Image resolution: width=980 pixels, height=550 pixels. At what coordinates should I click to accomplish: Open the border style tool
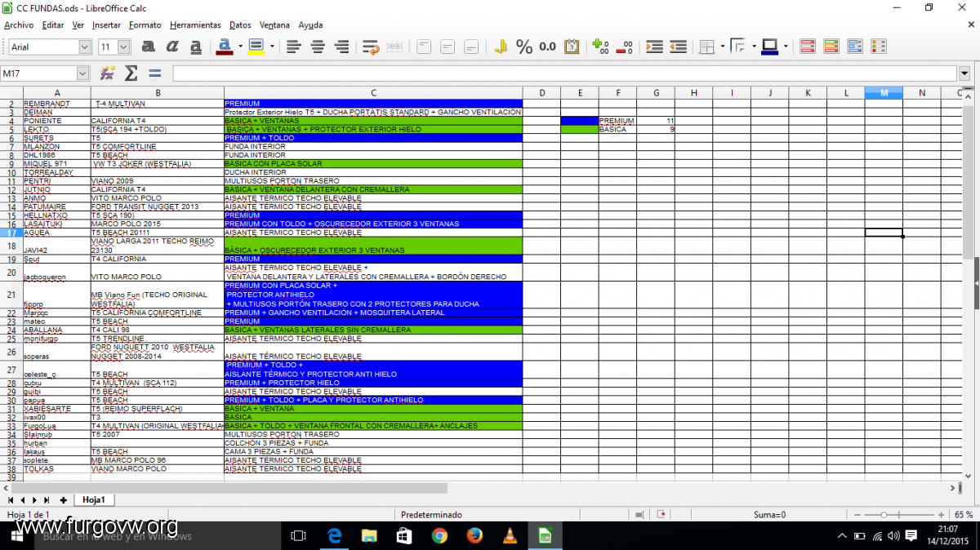[737, 47]
